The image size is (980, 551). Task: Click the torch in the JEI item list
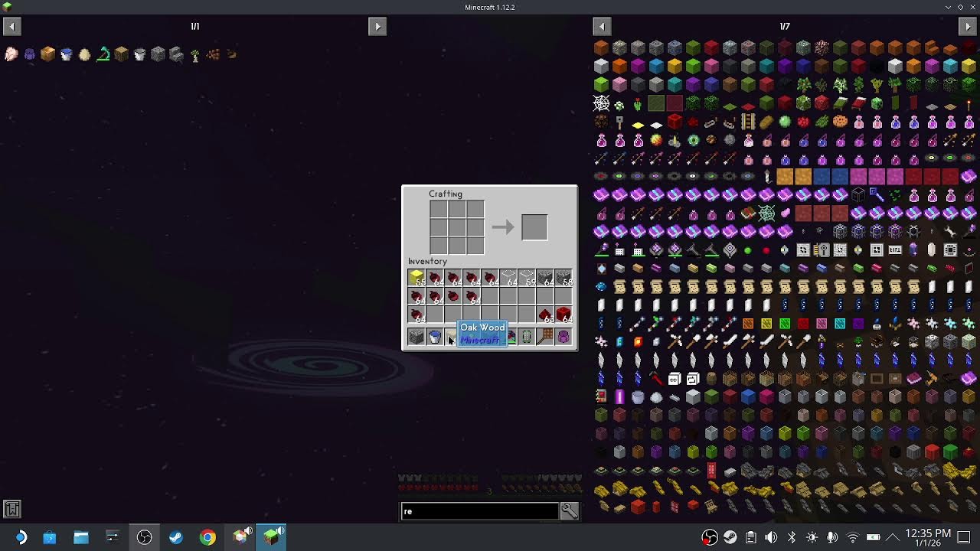click(x=969, y=103)
